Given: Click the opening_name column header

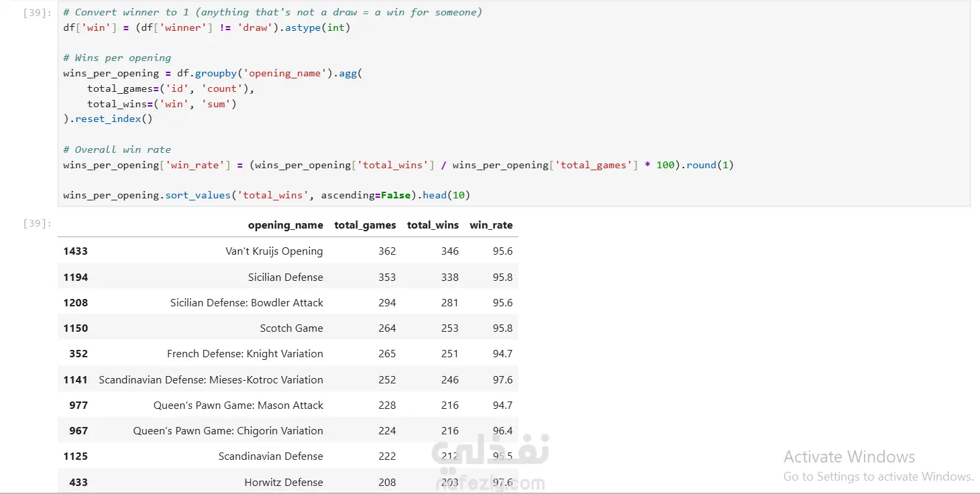Looking at the screenshot, I should pyautogui.click(x=285, y=225).
